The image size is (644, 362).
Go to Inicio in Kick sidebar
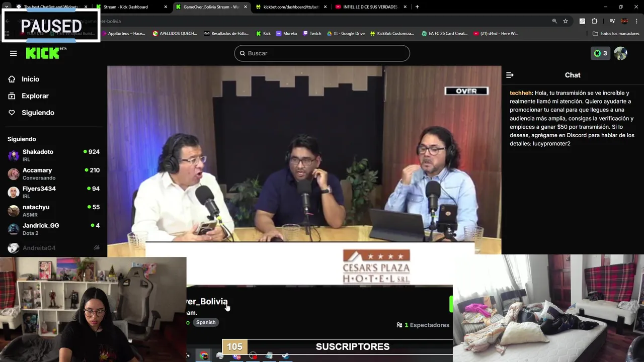click(x=30, y=79)
